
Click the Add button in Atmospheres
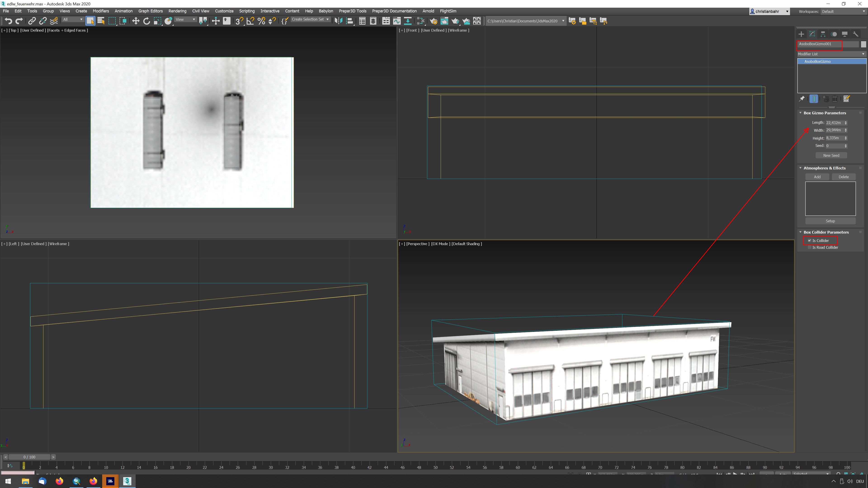coord(817,177)
